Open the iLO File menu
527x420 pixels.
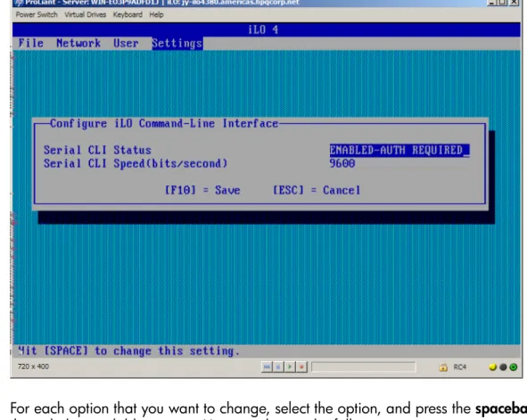coord(30,43)
